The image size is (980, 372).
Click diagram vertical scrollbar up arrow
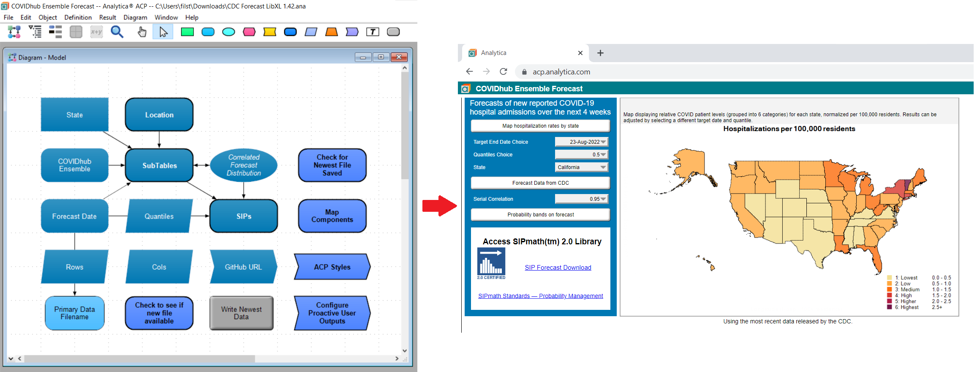[x=405, y=68]
